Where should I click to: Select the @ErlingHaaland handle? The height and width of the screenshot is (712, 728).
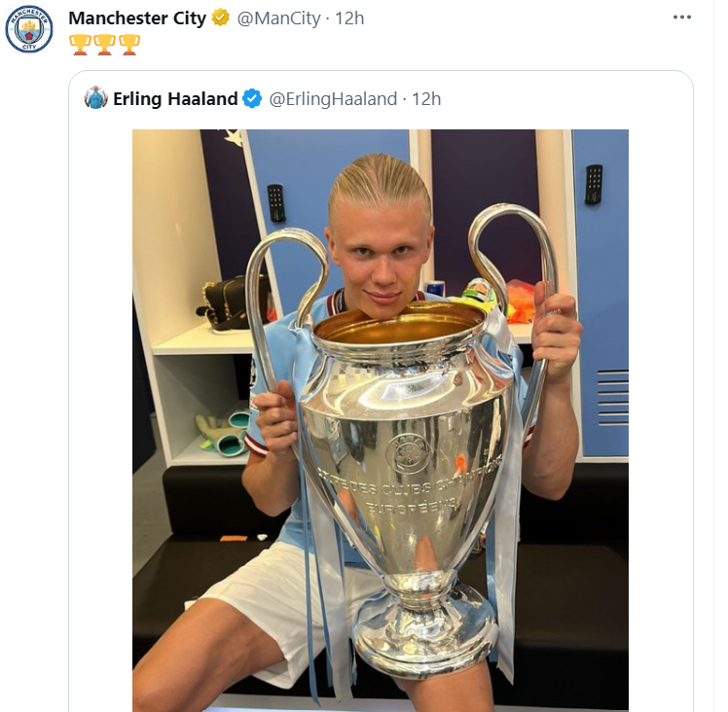[333, 98]
